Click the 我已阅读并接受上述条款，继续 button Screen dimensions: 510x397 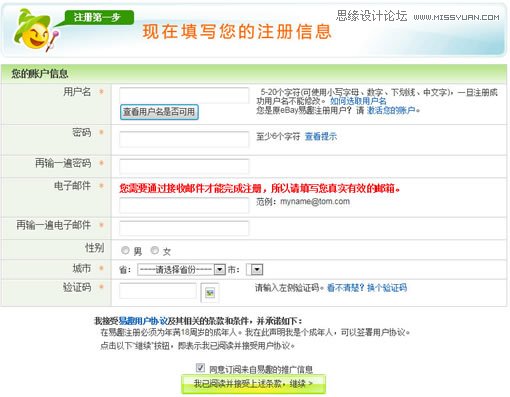253,384
